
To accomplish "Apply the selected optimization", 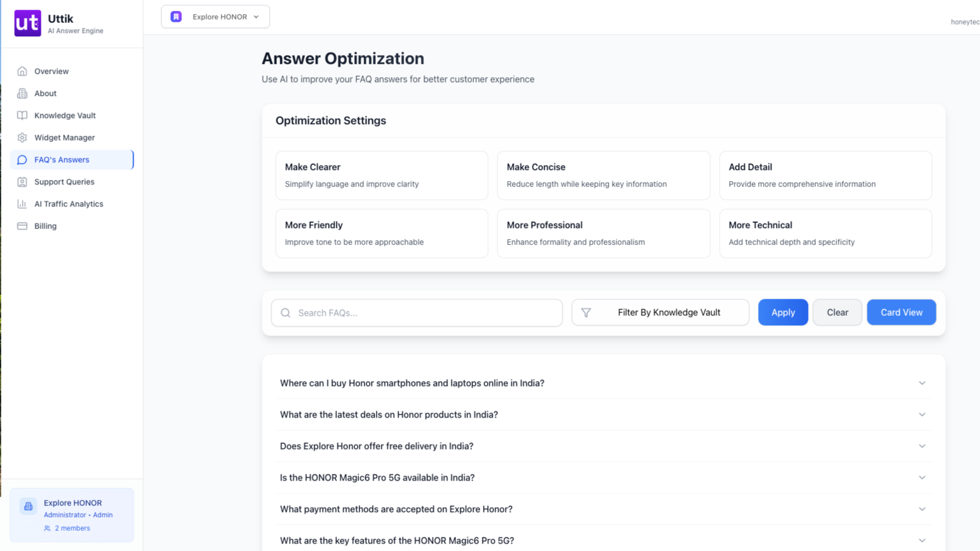I will pos(783,312).
